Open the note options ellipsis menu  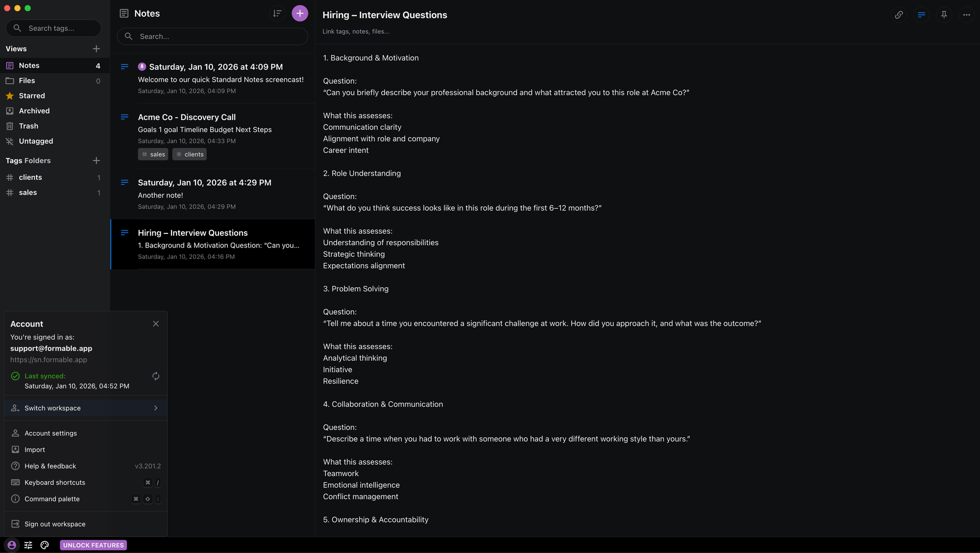pyautogui.click(x=966, y=15)
